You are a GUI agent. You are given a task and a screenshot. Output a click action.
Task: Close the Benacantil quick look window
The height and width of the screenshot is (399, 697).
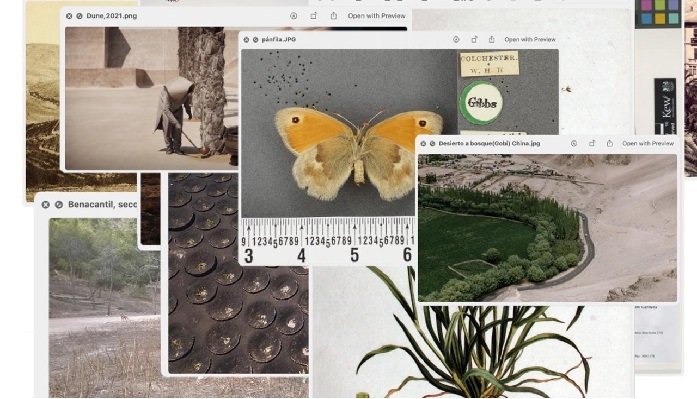tap(45, 204)
